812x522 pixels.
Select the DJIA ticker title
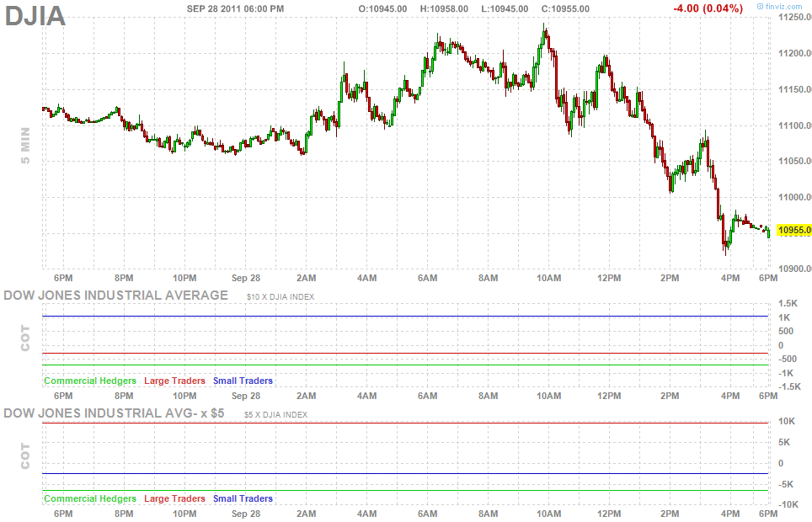point(35,15)
